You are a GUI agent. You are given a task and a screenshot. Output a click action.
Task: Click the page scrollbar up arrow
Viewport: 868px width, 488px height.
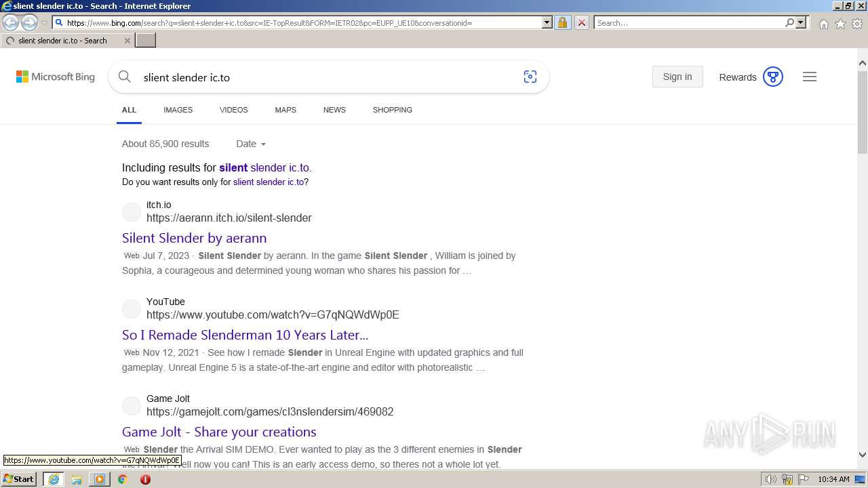point(863,63)
